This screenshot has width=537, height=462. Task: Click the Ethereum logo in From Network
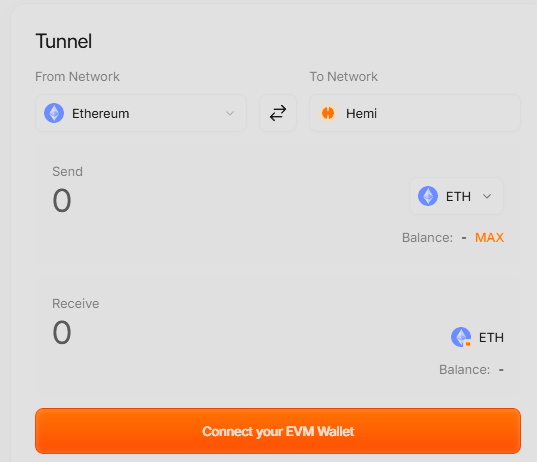pyautogui.click(x=54, y=113)
